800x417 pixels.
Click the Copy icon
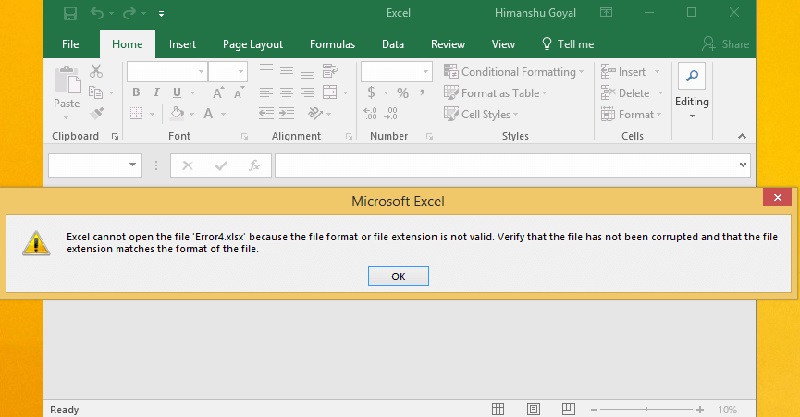click(96, 92)
